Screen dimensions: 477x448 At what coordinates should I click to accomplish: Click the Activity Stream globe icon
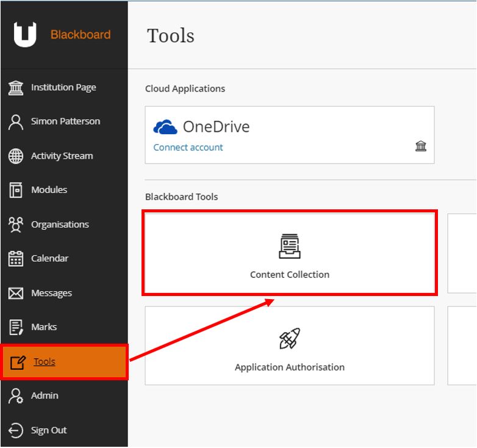16,156
